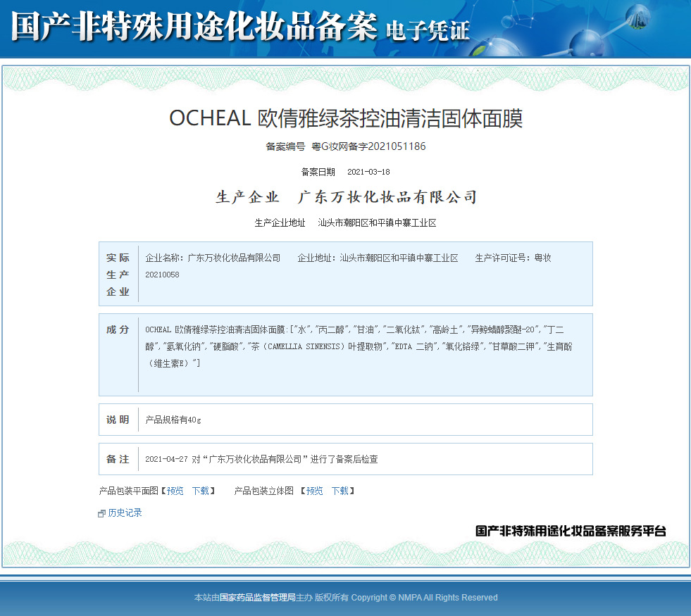Screen dimensions: 691x616
Task: Click the 产品包装平面图 label
Action: 129,491
